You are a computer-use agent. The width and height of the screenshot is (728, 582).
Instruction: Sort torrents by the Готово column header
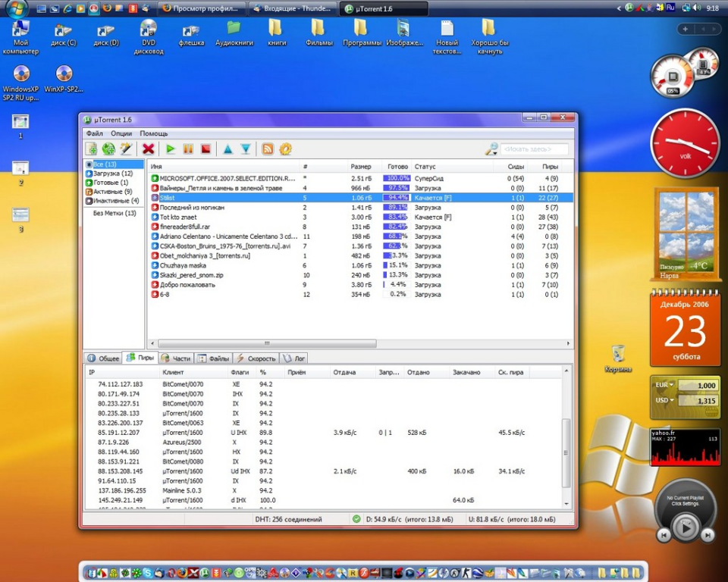tap(397, 167)
